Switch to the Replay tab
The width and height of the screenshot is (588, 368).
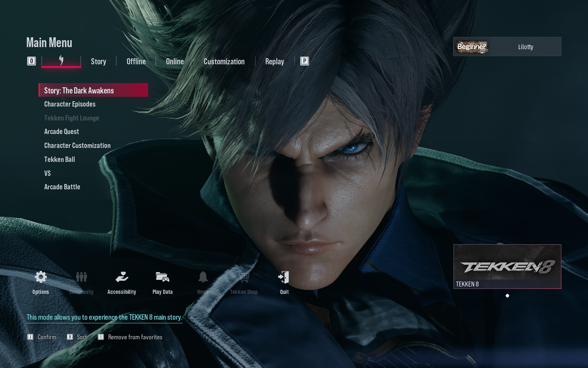point(275,61)
